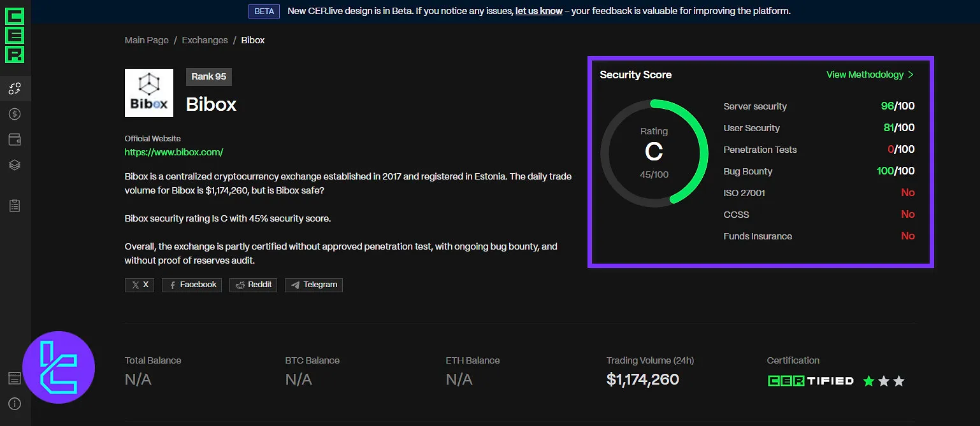This screenshot has height=426, width=980.
Task: Click the Reddit share button label
Action: pyautogui.click(x=260, y=285)
